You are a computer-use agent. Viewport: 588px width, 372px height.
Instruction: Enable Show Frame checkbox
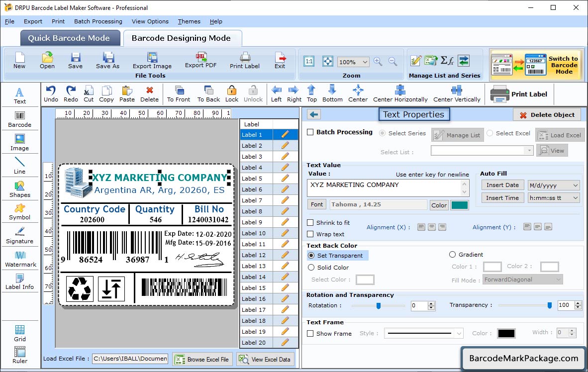click(310, 333)
